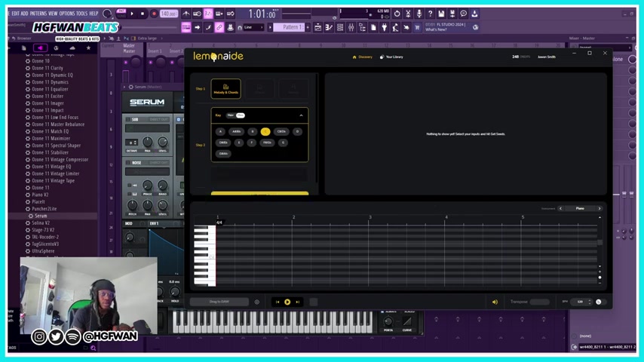Open FL Studio help question mark icon
Viewport: 644px width, 362px height.
click(x=430, y=14)
